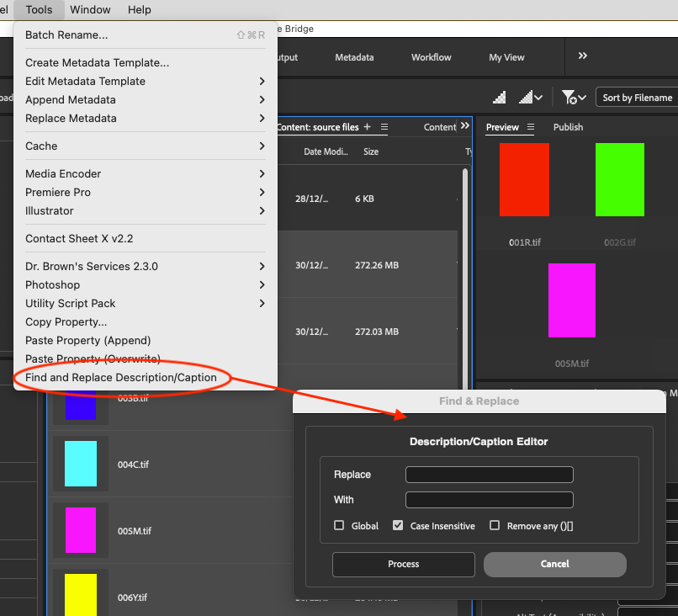Click the Process button
The image size is (678, 616).
click(x=403, y=564)
